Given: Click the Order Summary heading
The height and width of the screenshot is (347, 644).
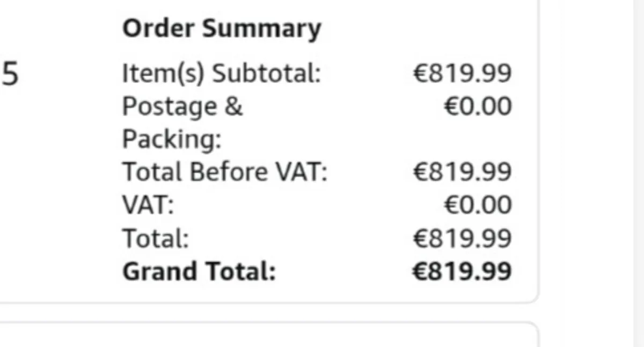Looking at the screenshot, I should pyautogui.click(x=221, y=29).
